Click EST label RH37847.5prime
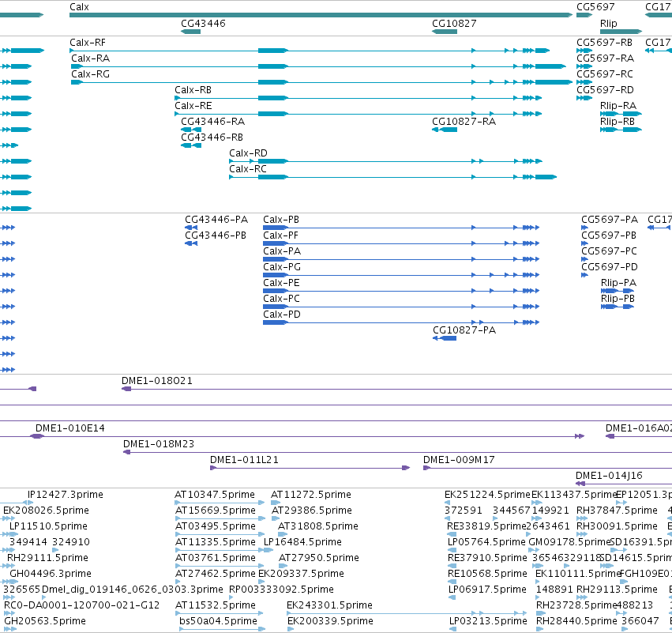The height and width of the screenshot is (633, 672). pos(618,511)
